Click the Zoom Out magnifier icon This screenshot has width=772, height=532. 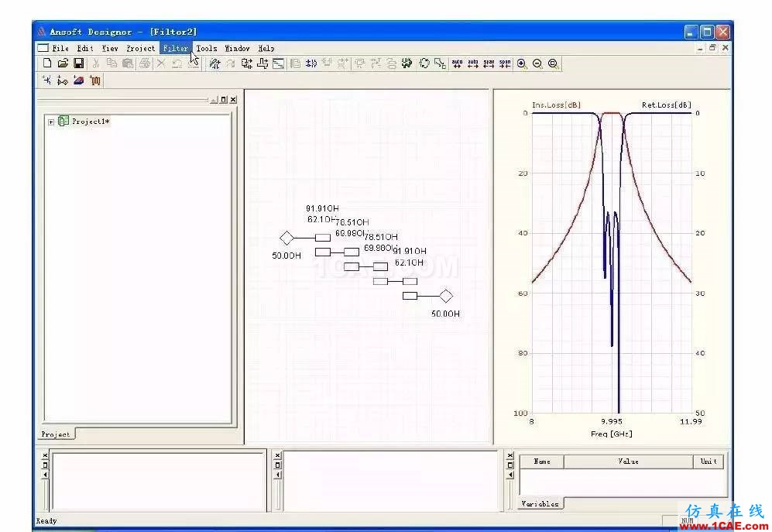pos(537,63)
